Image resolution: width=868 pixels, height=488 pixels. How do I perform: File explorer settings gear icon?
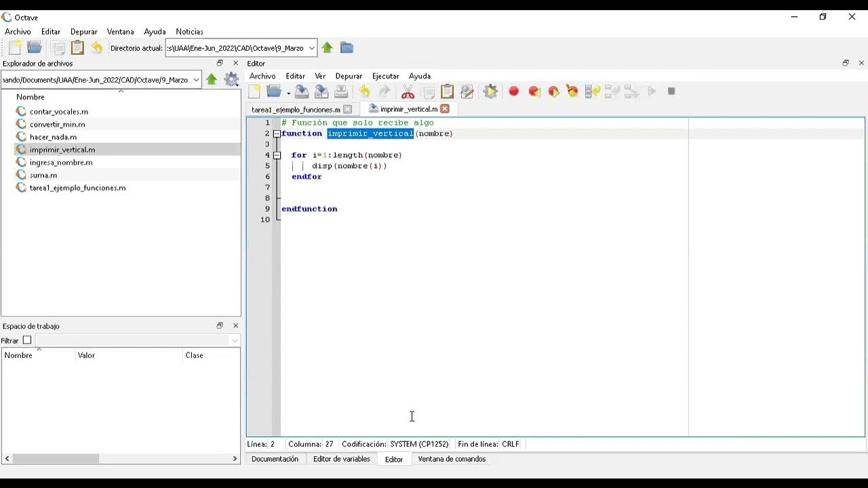point(231,79)
